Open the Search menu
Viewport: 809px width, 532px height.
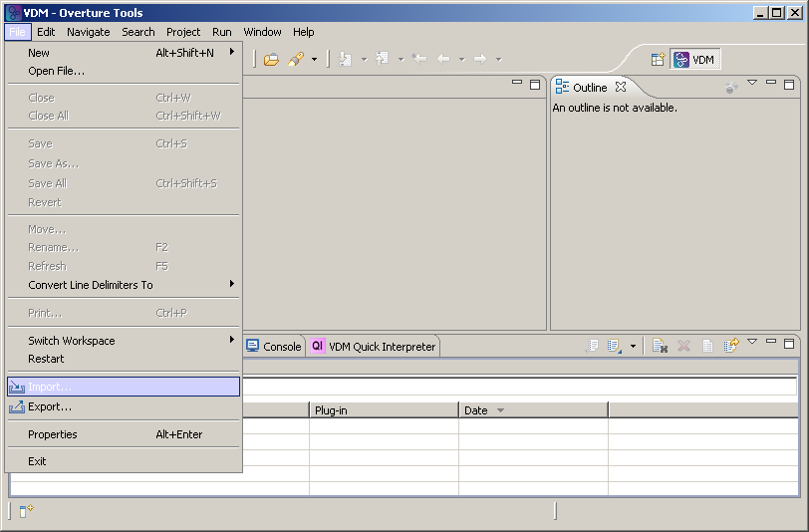(x=138, y=32)
